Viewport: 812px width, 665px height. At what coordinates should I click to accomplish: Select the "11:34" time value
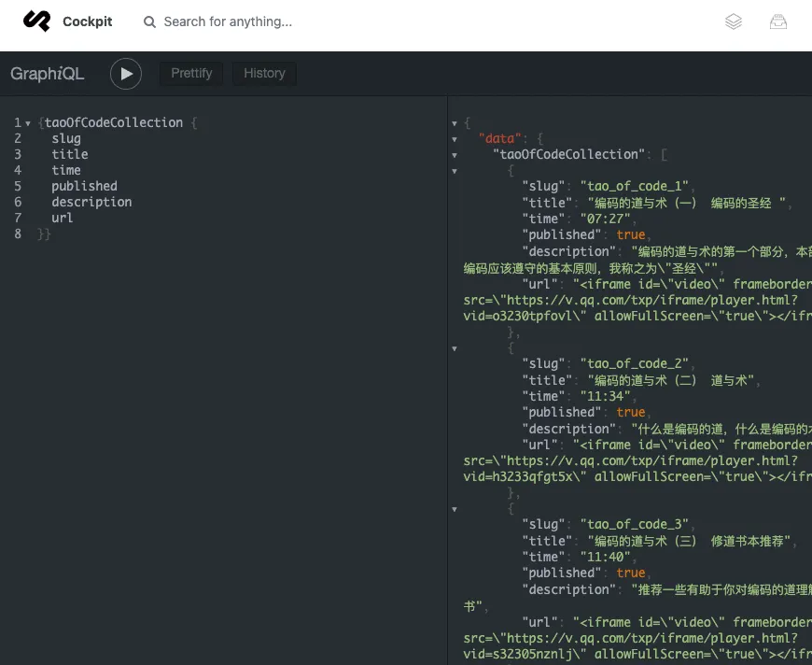606,396
